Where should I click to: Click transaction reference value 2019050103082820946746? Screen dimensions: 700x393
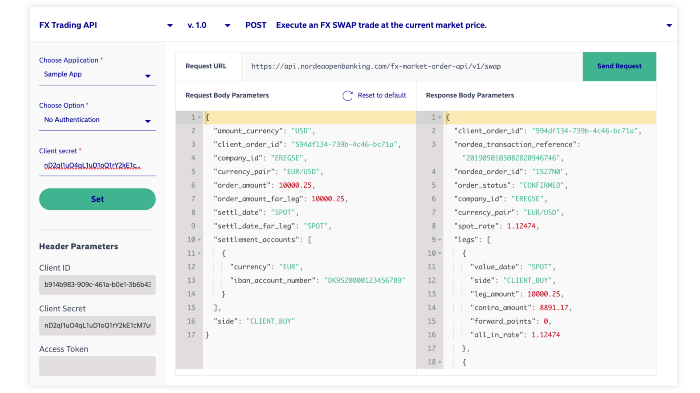tap(511, 158)
